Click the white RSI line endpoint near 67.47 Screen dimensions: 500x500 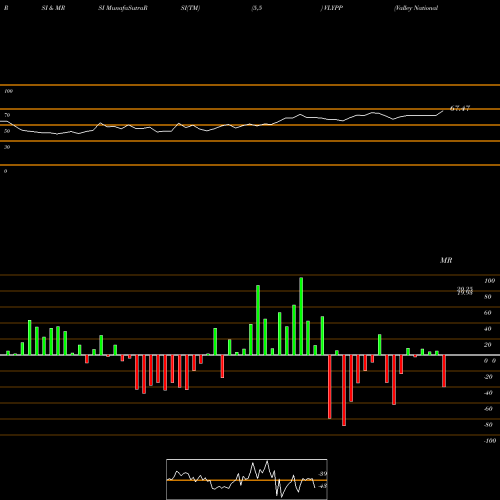click(x=443, y=111)
